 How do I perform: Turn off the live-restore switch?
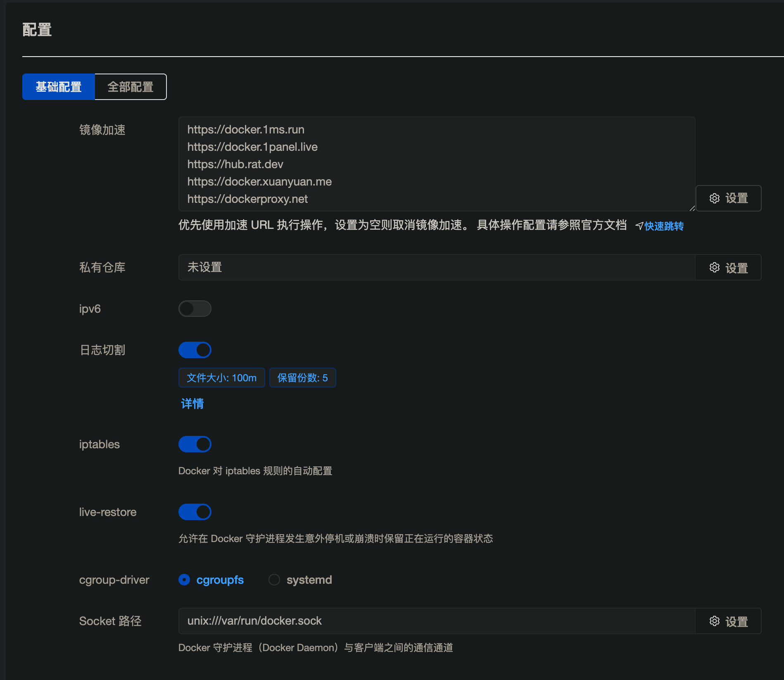click(195, 512)
